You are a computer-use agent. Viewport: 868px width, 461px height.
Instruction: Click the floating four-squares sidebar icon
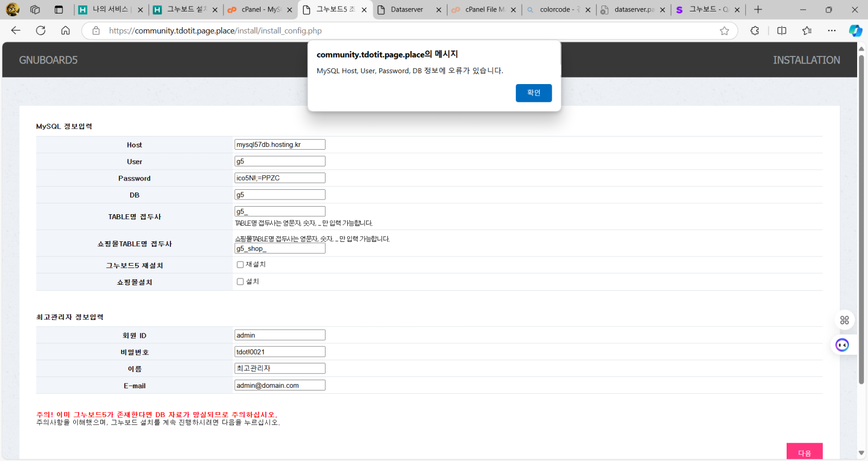[x=845, y=320]
